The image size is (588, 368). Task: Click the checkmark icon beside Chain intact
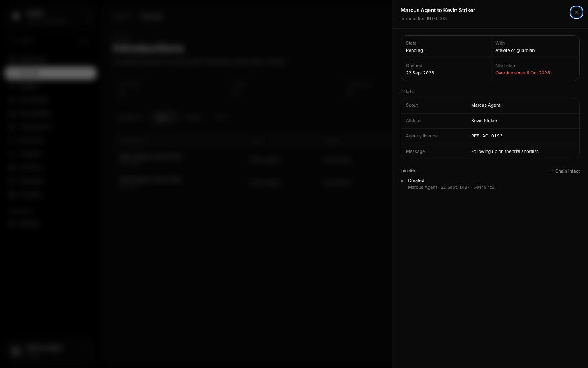coord(551,171)
